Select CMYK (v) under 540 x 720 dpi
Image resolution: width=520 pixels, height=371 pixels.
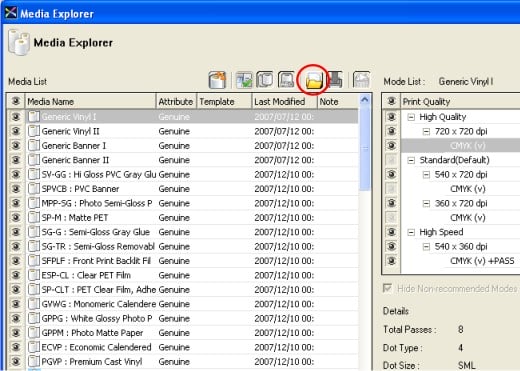[468, 189]
